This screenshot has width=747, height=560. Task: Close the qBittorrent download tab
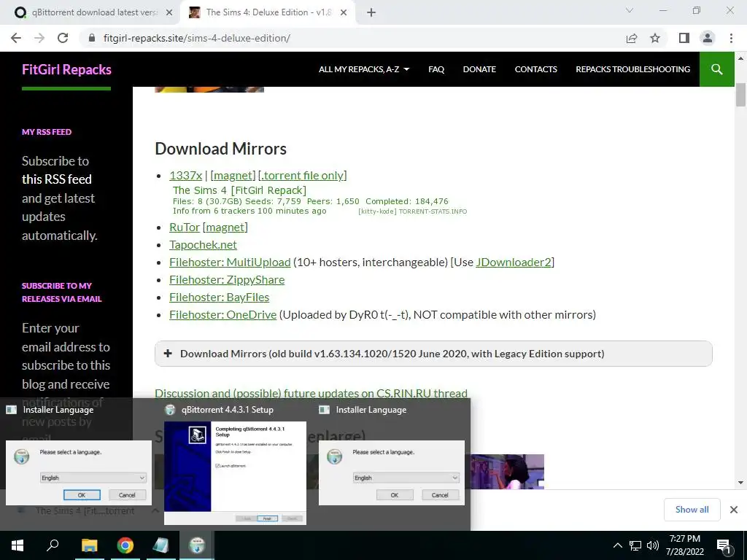pyautogui.click(x=169, y=13)
